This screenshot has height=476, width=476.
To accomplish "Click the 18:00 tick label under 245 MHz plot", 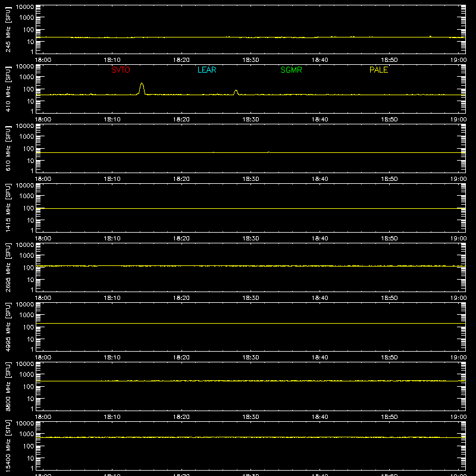I will coord(43,60).
